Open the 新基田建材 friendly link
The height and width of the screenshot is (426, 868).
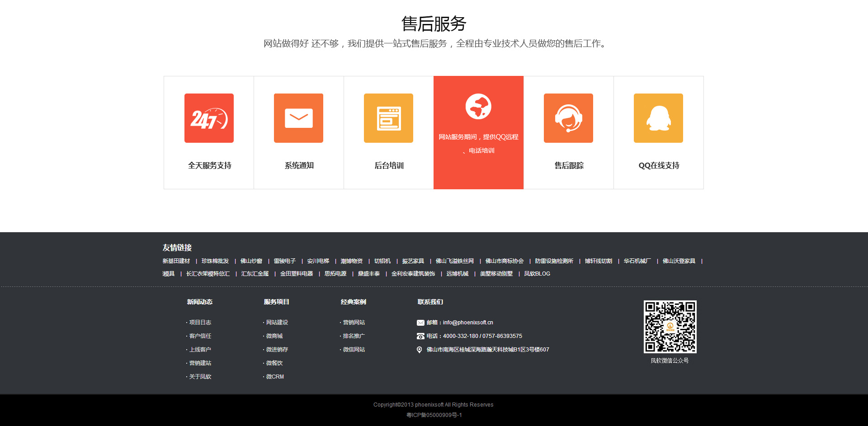coord(176,261)
